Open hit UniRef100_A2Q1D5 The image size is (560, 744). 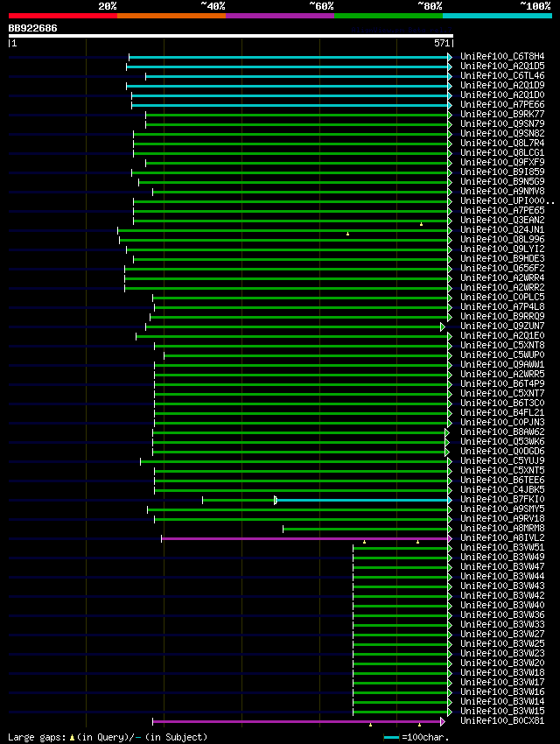[x=502, y=66]
